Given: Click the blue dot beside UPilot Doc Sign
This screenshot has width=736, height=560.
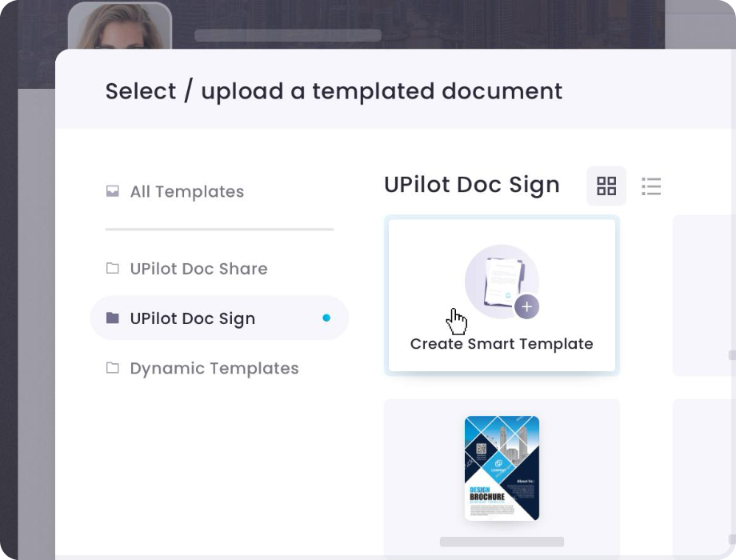Looking at the screenshot, I should [326, 318].
